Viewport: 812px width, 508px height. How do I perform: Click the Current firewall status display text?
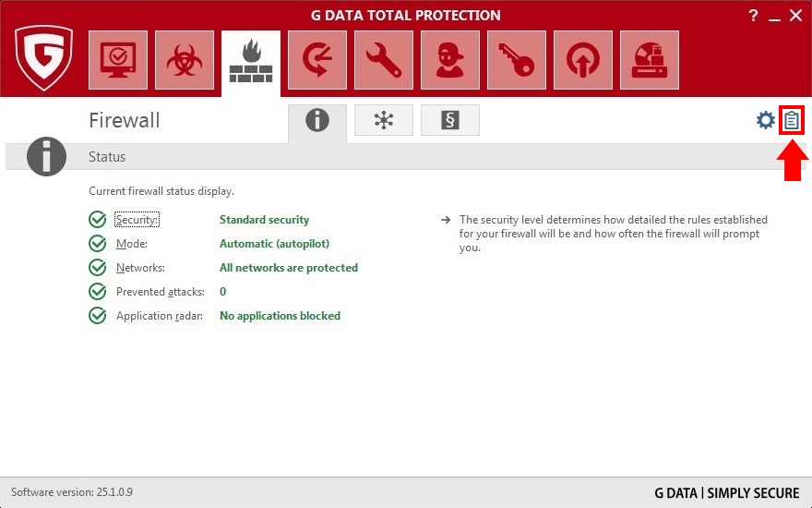(161, 191)
